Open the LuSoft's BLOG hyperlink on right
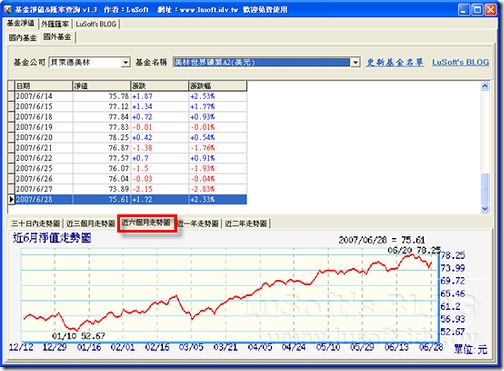 pos(461,62)
